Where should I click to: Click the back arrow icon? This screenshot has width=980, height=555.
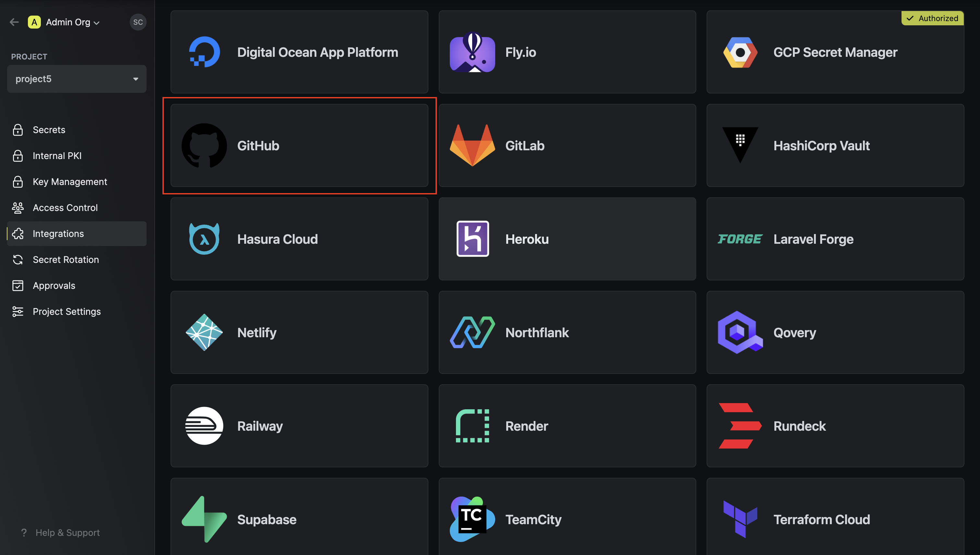pos(14,22)
